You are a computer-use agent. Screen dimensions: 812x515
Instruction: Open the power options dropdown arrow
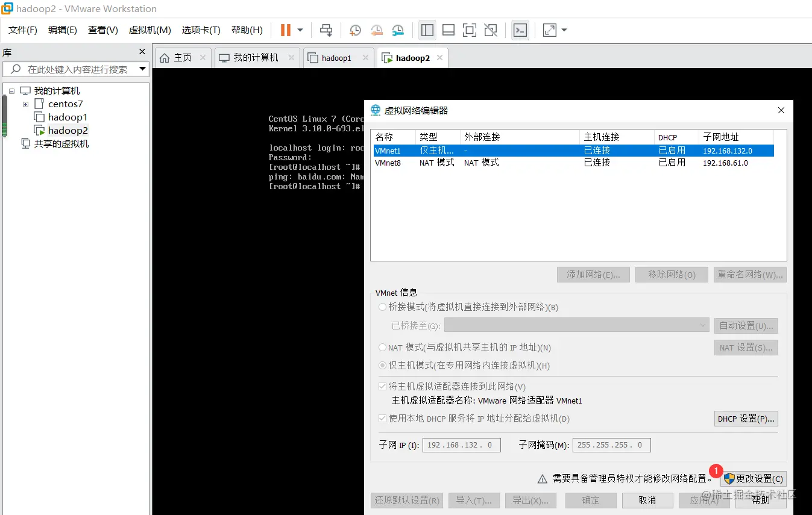pyautogui.click(x=300, y=30)
